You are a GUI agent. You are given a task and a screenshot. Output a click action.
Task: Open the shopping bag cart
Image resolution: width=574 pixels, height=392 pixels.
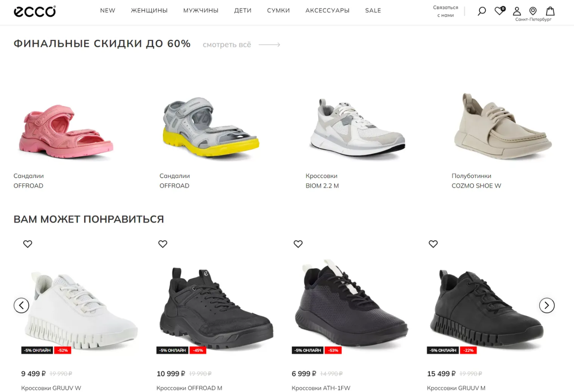(x=550, y=11)
